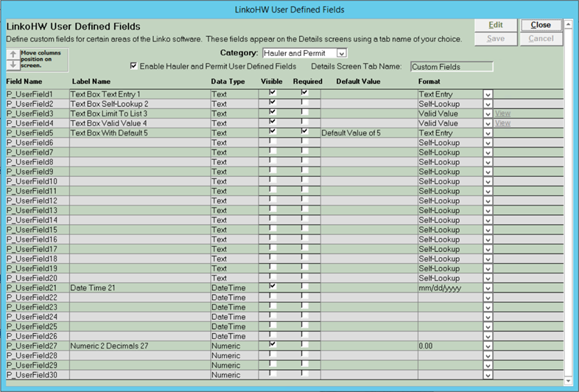Click the 0.00 format value
579x392 pixels.
tap(425, 346)
